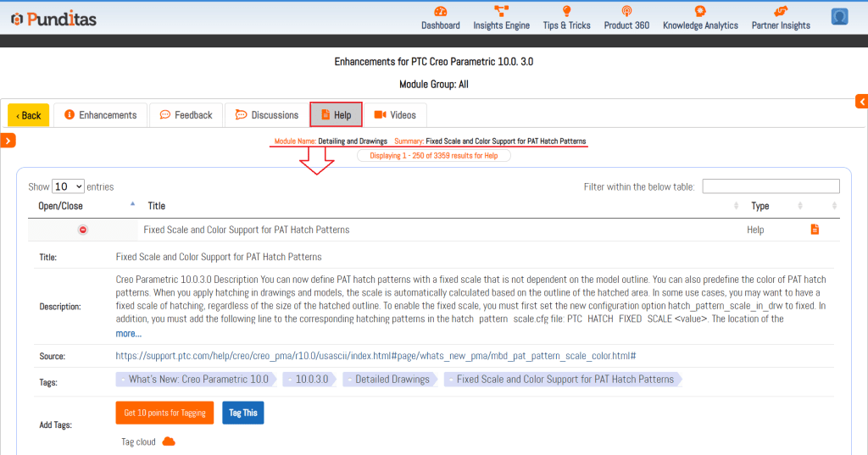Click the orange document icon in Help row
868x455 pixels.
(x=815, y=230)
